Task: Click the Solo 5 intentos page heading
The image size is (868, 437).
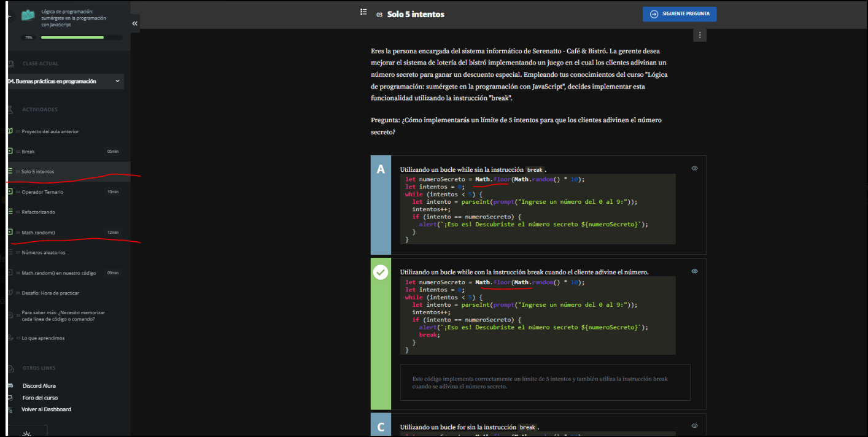Action: pyautogui.click(x=416, y=14)
